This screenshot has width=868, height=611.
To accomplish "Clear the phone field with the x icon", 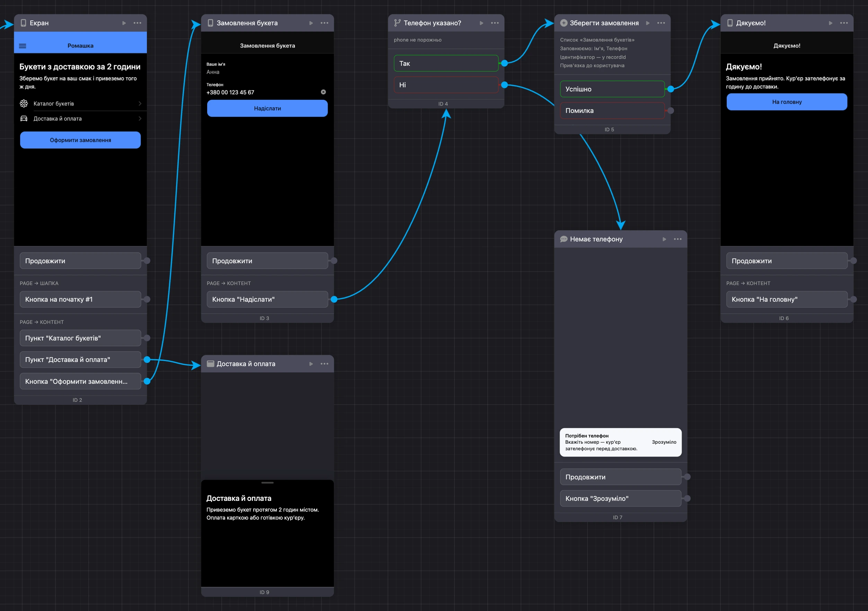I will (323, 92).
